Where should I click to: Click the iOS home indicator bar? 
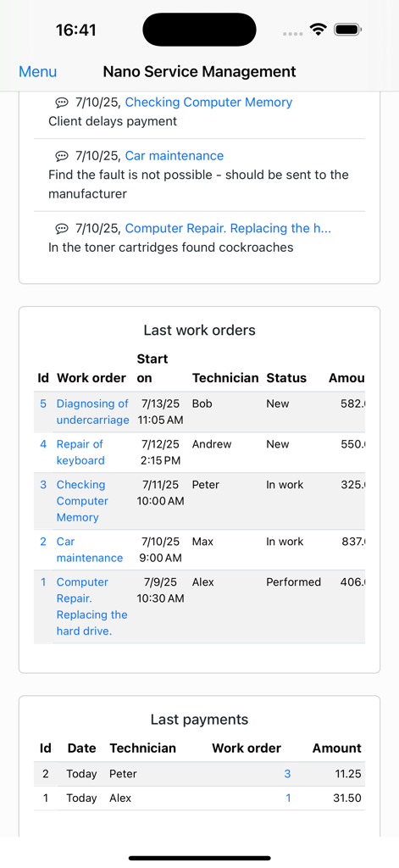[x=200, y=858]
